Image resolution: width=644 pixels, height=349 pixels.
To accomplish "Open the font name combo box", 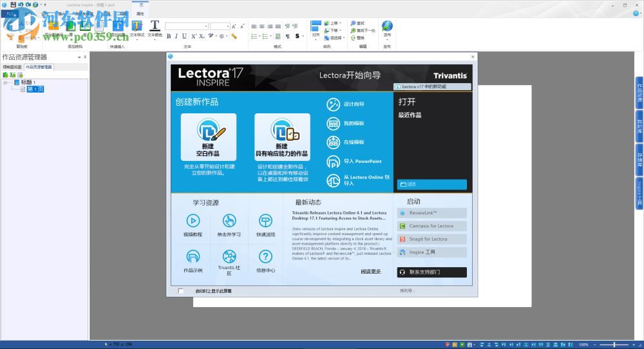I will point(187,26).
